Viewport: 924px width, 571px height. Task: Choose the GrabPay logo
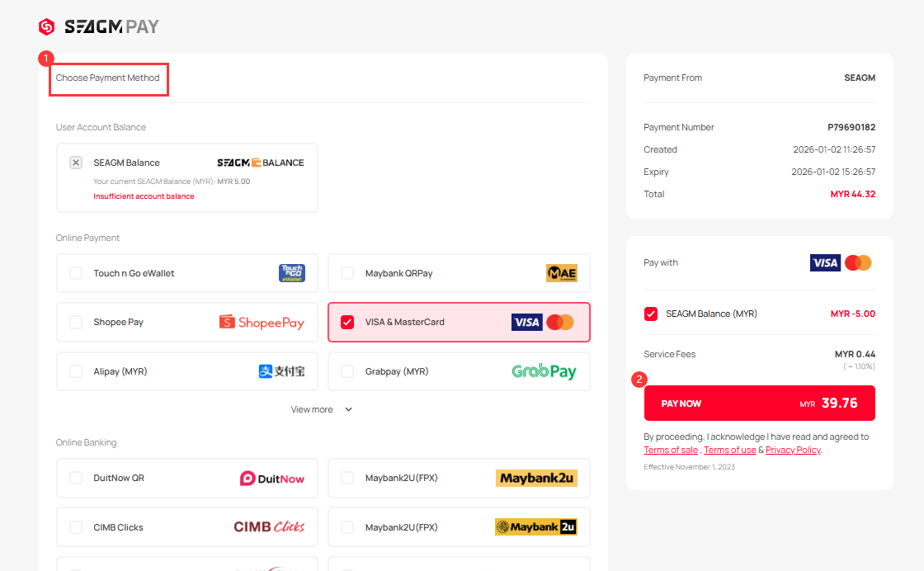point(544,371)
